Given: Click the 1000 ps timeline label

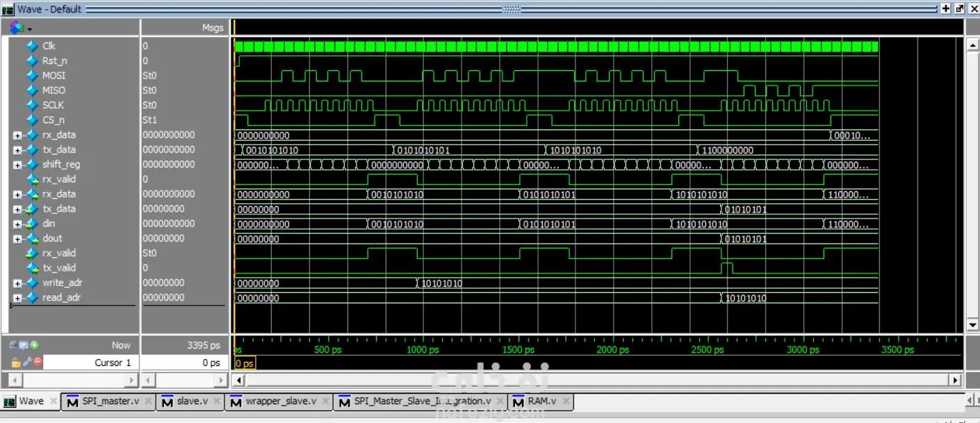Looking at the screenshot, I should pyautogui.click(x=423, y=350).
